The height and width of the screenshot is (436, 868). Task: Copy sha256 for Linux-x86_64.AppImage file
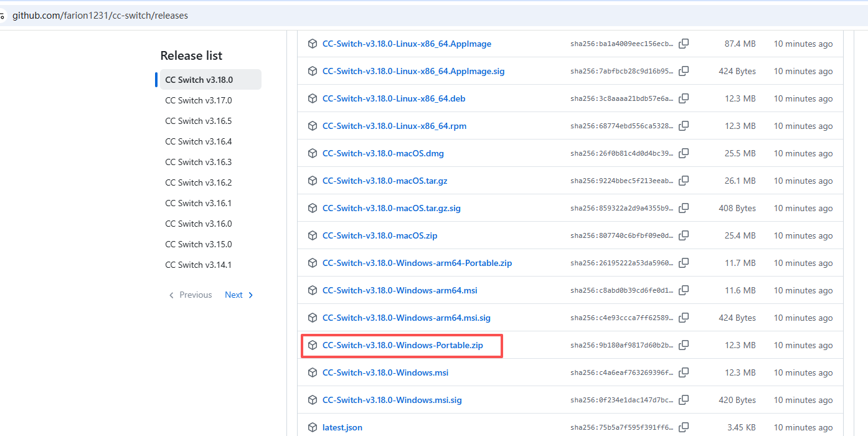(684, 44)
